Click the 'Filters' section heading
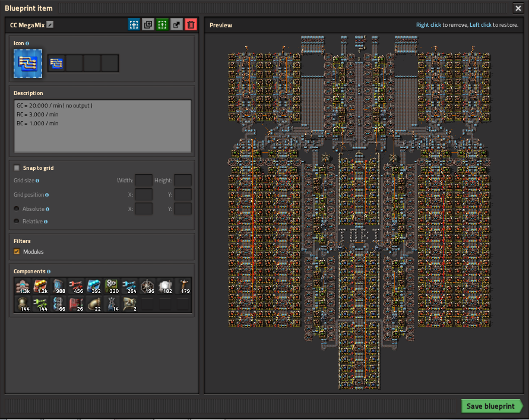Screen dimensions: 529x420 coord(22,241)
